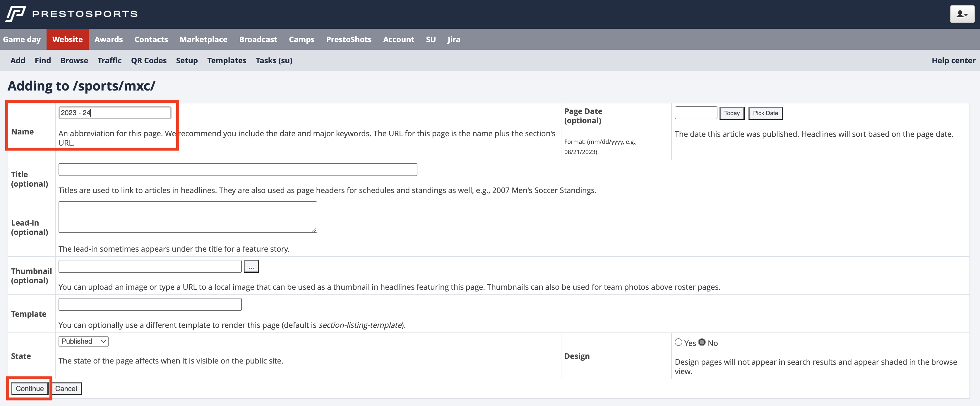980x406 pixels.
Task: Click the Add submenu link
Action: tap(18, 60)
